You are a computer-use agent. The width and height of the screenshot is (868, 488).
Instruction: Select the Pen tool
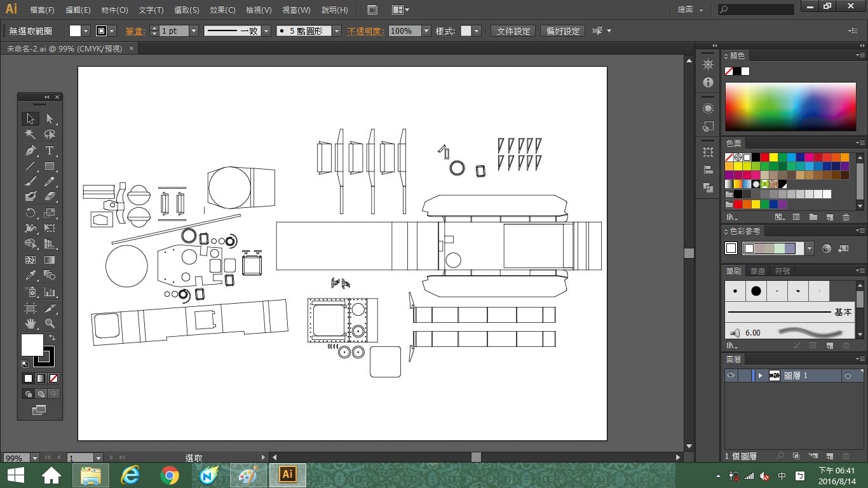pos(30,151)
